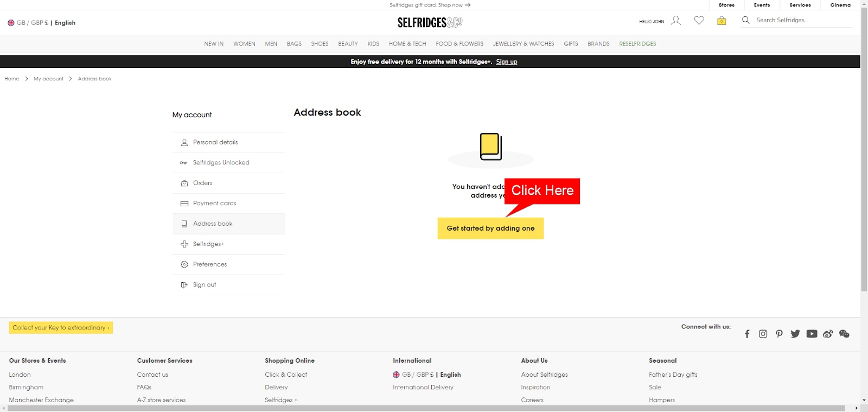Click Get started by adding one
The image size is (868, 412).
coord(490,229)
